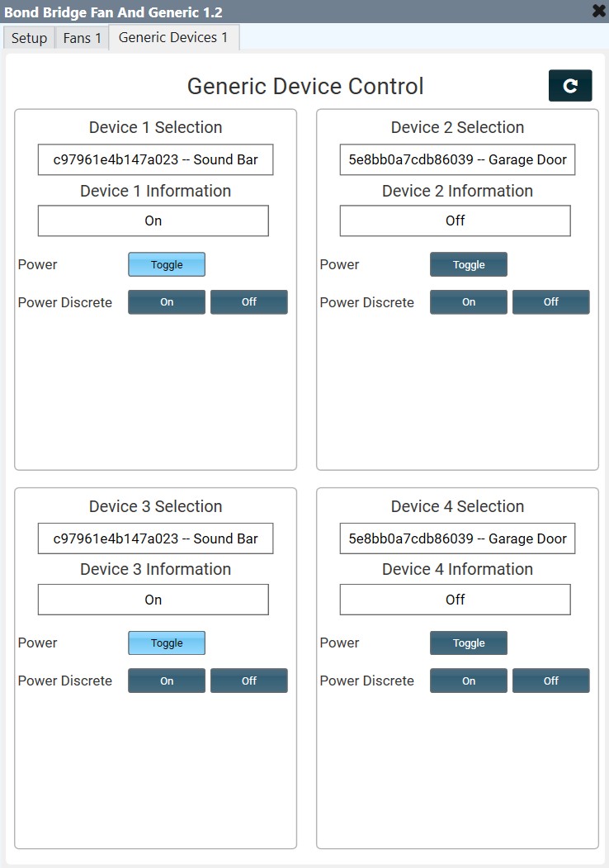Click the Device 1 Information field showing On
The height and width of the screenshot is (868, 609).
point(153,221)
